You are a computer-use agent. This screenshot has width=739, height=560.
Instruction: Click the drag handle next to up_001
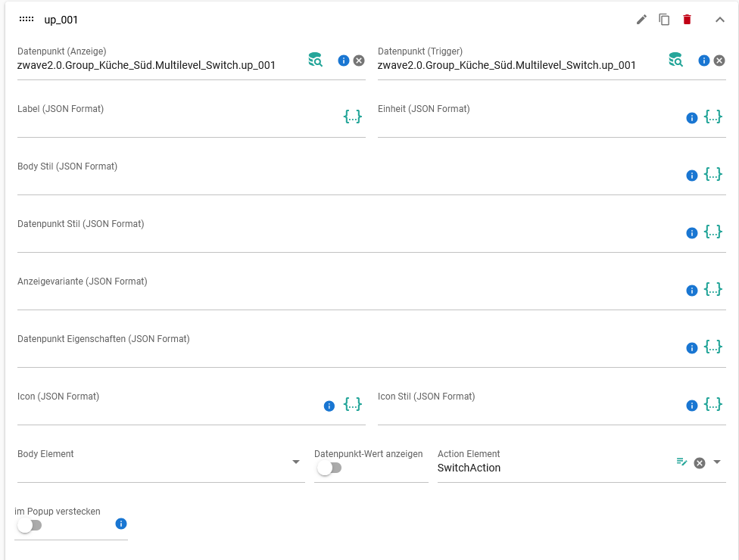coord(27,20)
